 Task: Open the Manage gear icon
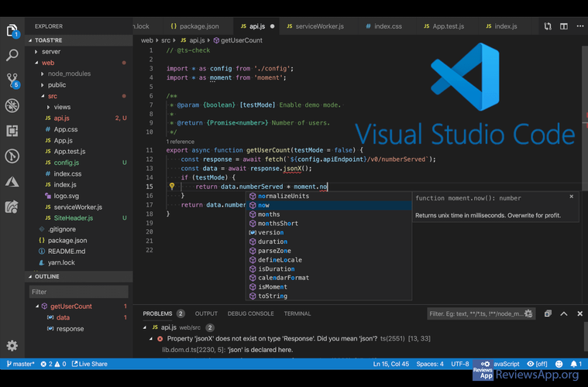click(12, 346)
